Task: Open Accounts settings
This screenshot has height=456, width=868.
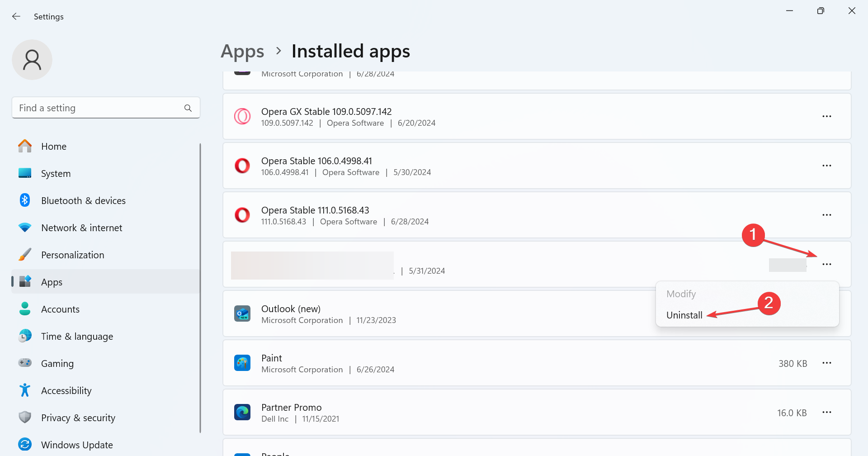Action: [x=106, y=309]
